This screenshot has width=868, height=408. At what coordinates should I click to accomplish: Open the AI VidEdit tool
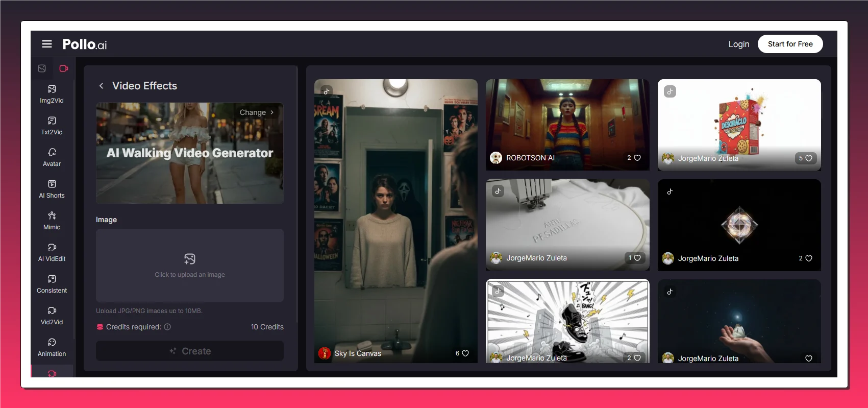tap(52, 252)
